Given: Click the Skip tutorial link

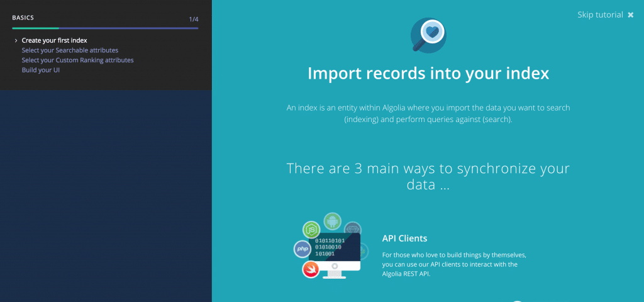Looking at the screenshot, I should [x=600, y=15].
